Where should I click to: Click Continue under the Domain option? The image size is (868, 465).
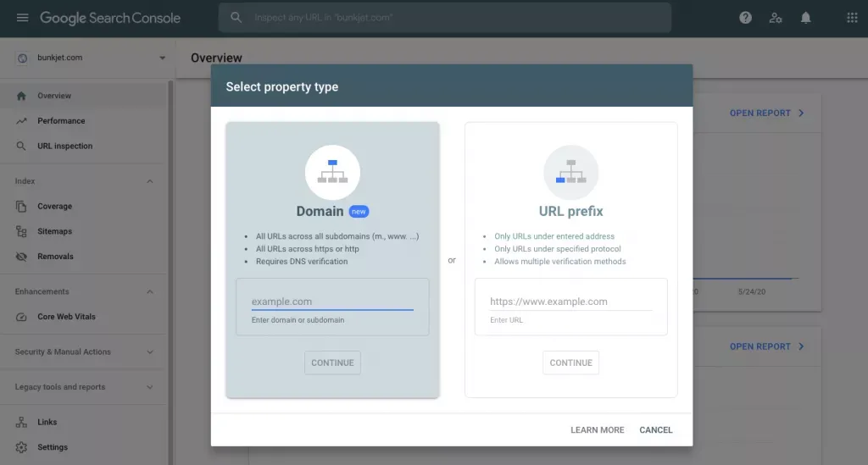[x=332, y=363]
